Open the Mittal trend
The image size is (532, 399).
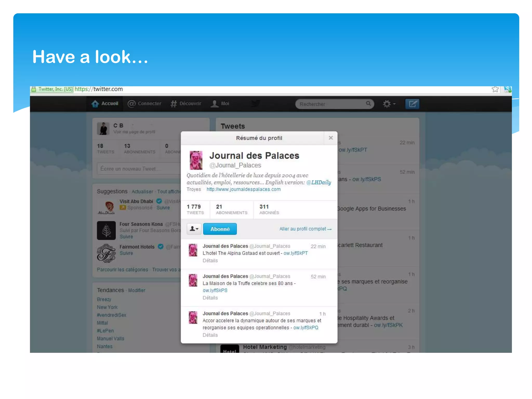(x=102, y=323)
